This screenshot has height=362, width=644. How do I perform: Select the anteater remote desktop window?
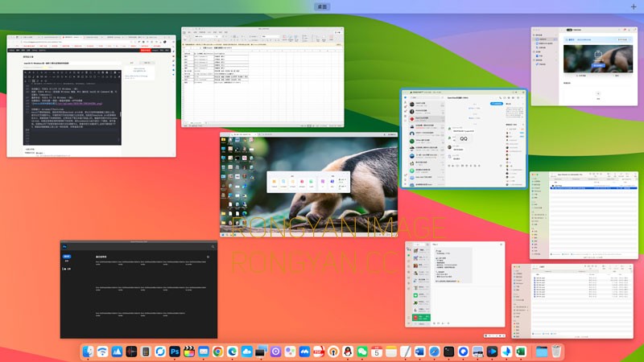point(309,185)
